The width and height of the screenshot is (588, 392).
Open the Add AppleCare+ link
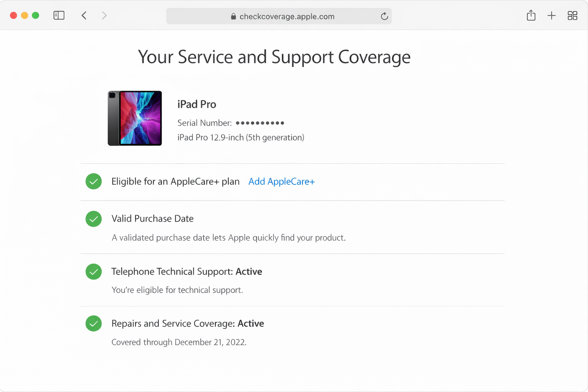pos(281,181)
